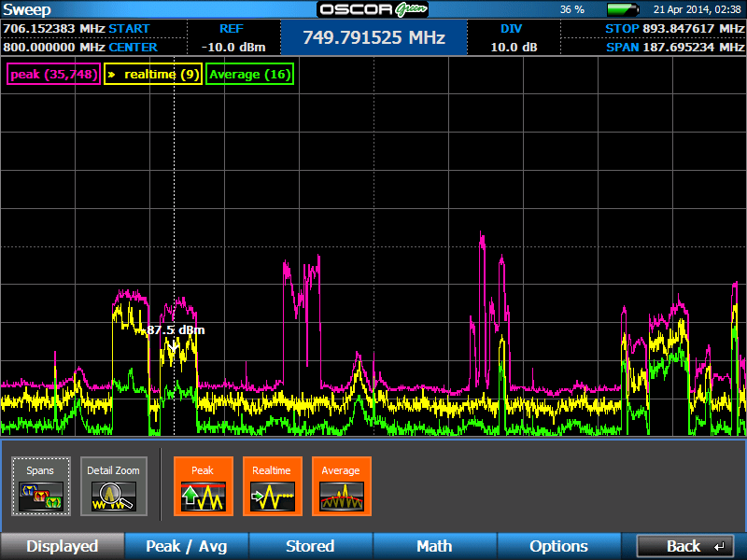The image size is (747, 560).
Task: Toggle the realtime (9) trace label
Action: 152,74
